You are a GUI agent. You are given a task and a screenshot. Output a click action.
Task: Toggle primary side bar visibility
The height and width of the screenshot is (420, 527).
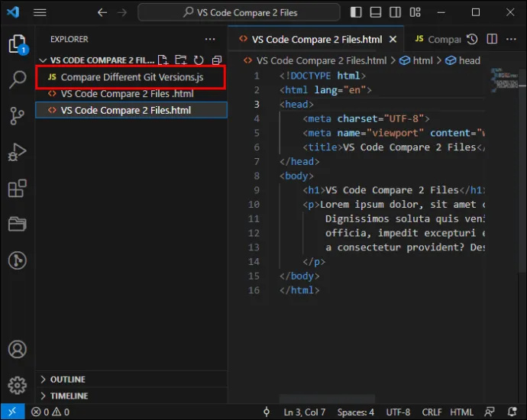(356, 12)
